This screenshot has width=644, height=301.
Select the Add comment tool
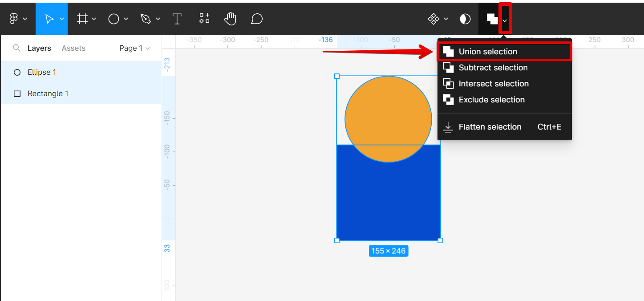[x=257, y=19]
